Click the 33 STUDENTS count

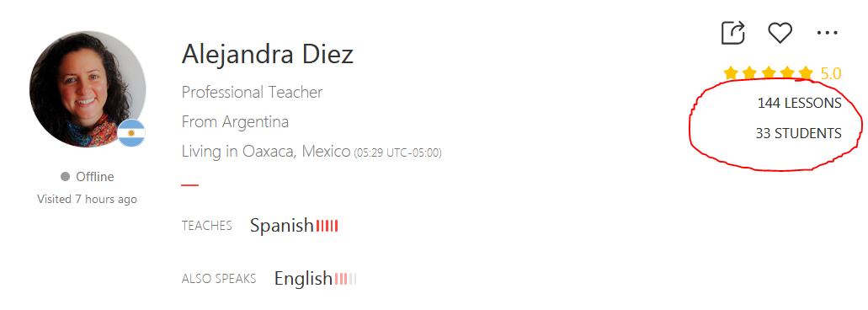798,133
